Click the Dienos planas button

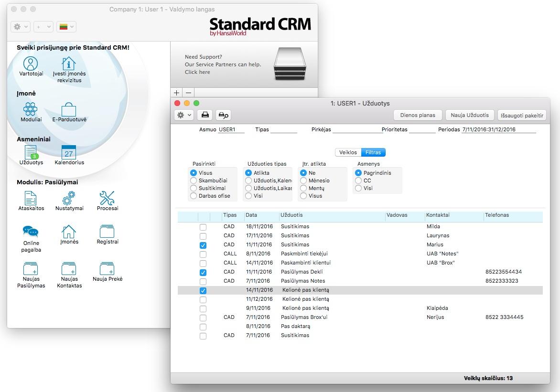click(418, 115)
